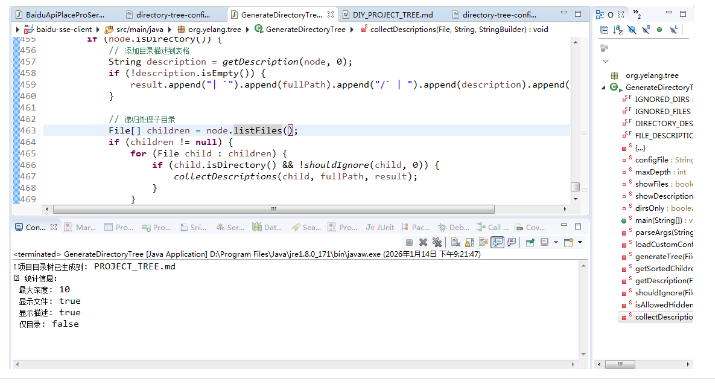Open the first directory-tree-confi... editor tab
This screenshot has height=383, width=715.
point(168,15)
